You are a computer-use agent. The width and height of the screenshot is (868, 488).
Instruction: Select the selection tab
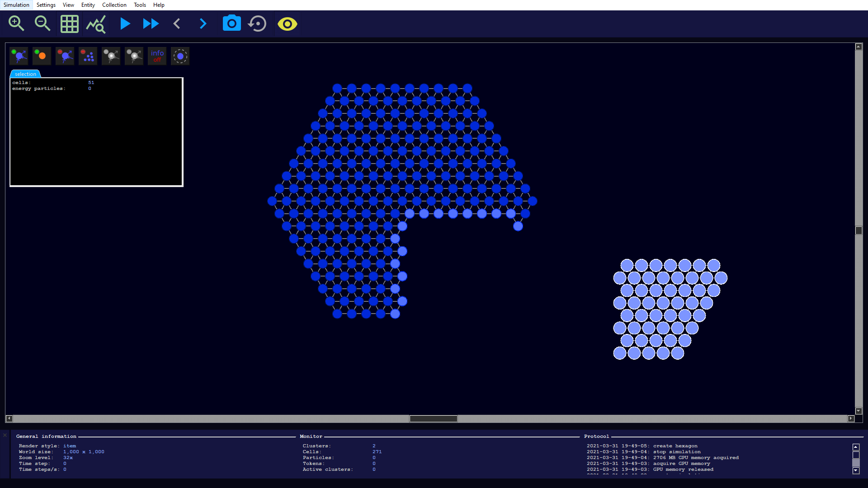click(25, 74)
